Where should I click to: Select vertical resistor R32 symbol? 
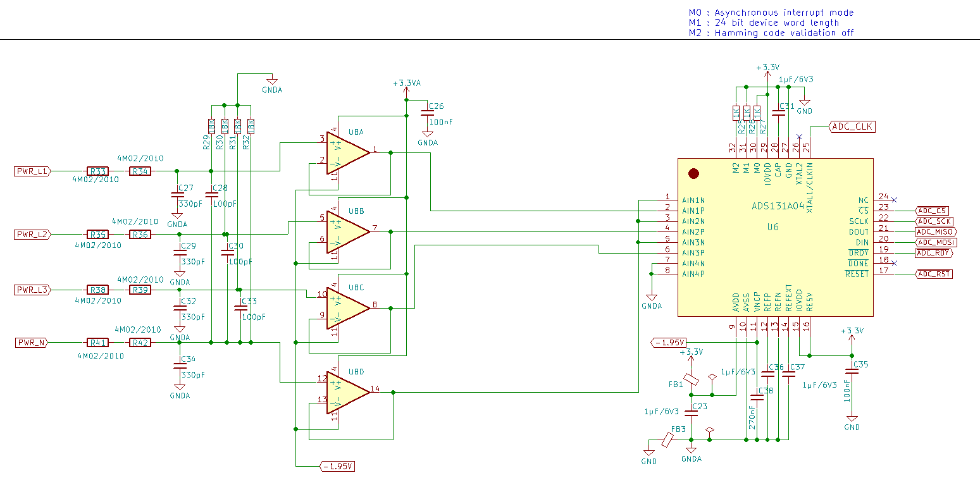[x=251, y=126]
